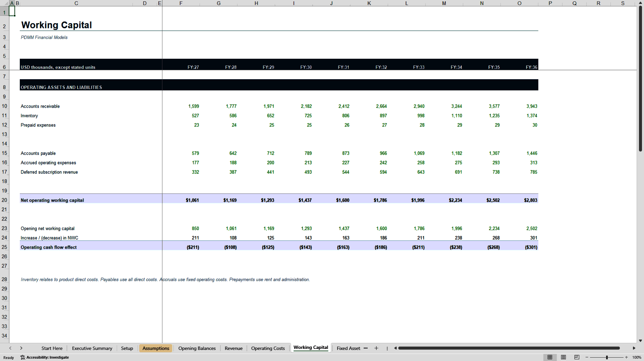Click the OPERATING ASSETS AND LIABILITIES header

61,87
